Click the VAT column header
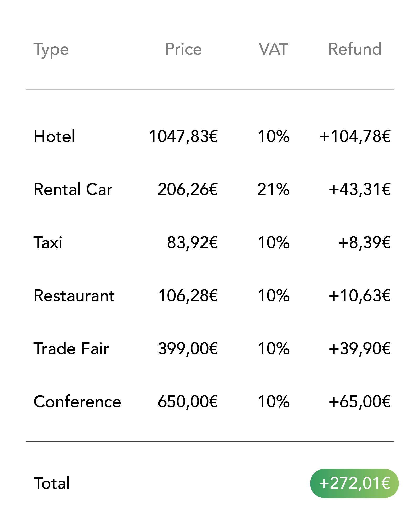Screen dimensions: 420x525 pyautogui.click(x=274, y=49)
